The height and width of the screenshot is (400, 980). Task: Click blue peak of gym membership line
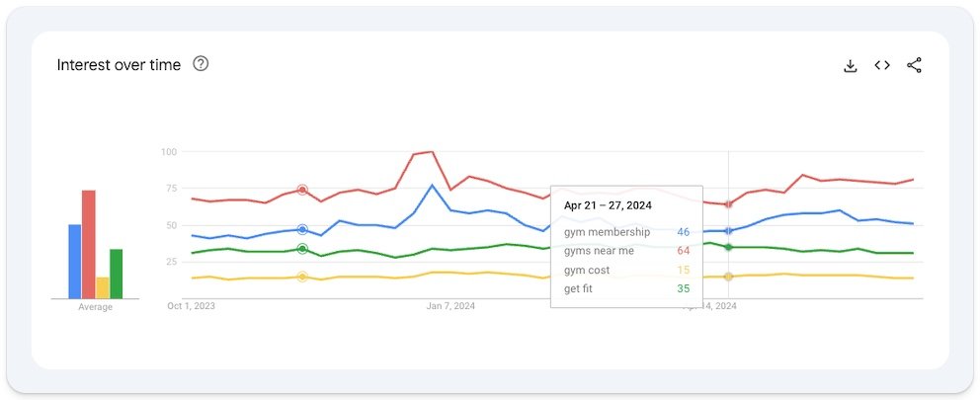coord(432,186)
